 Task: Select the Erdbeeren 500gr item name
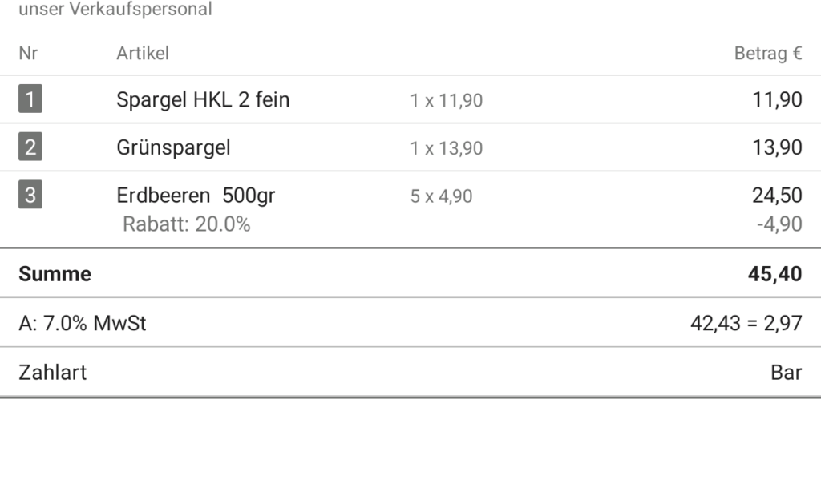196,196
